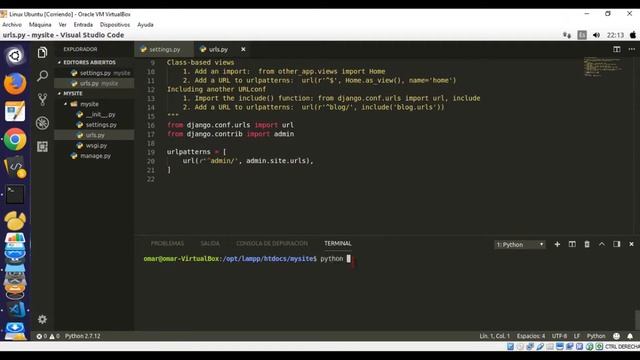Open the Extensions view in activity bar

(x=42, y=147)
